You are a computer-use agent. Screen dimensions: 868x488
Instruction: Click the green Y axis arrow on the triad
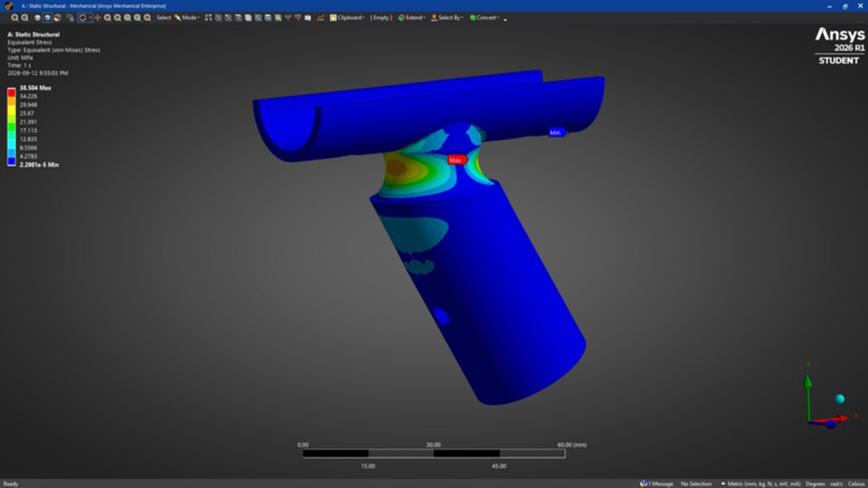808,381
